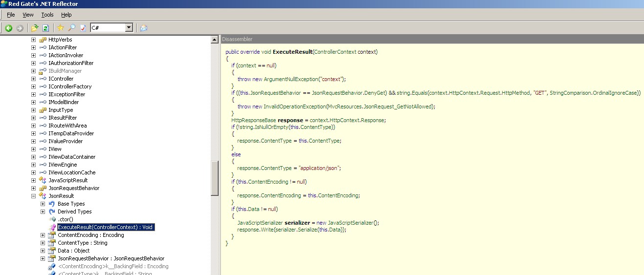The image size is (644, 275).
Task: Click OrdinalIgnoreCase in the code
Action: [x=615, y=93]
